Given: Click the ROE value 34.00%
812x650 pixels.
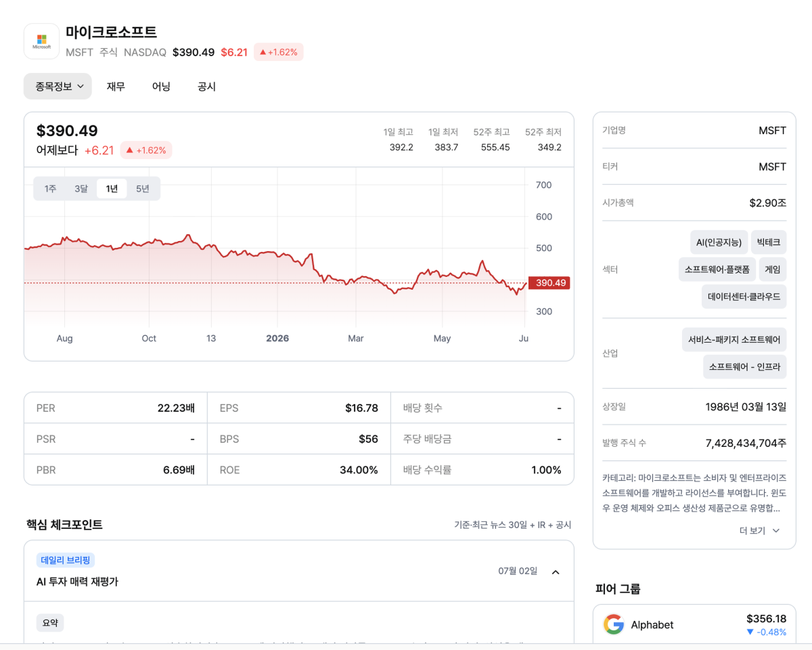Looking at the screenshot, I should (359, 470).
